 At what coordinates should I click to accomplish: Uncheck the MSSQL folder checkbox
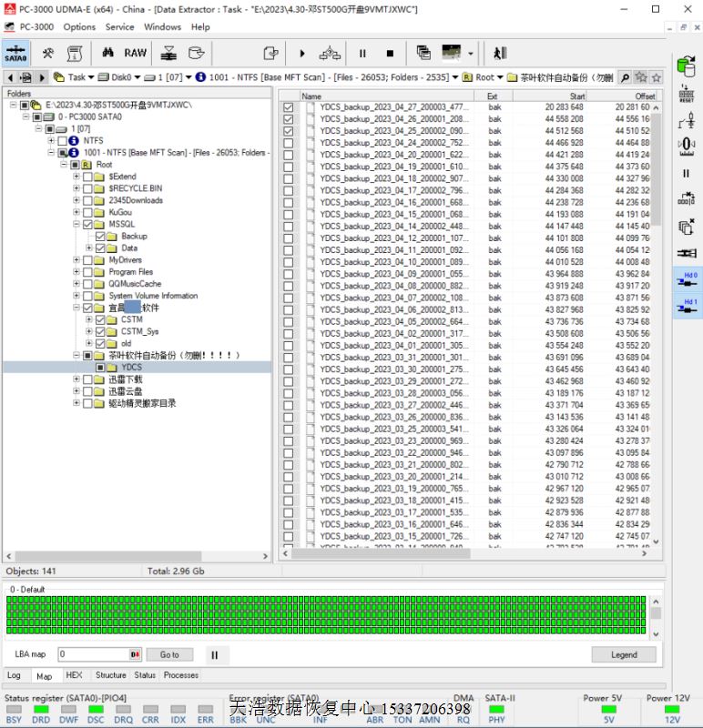pos(87,224)
